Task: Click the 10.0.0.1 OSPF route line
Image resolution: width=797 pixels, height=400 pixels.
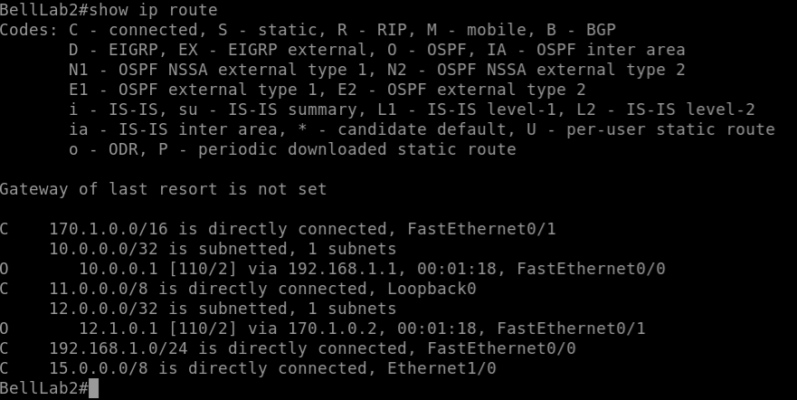Action: (332, 269)
